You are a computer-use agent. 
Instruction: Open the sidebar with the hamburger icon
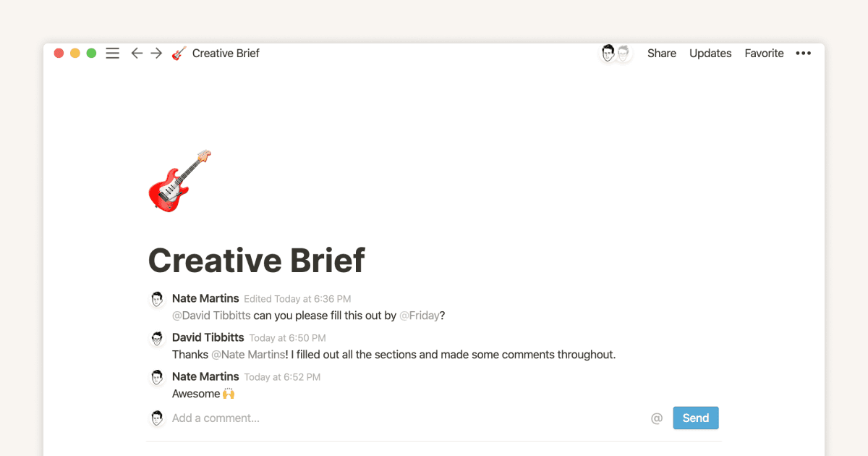pyautogui.click(x=112, y=53)
